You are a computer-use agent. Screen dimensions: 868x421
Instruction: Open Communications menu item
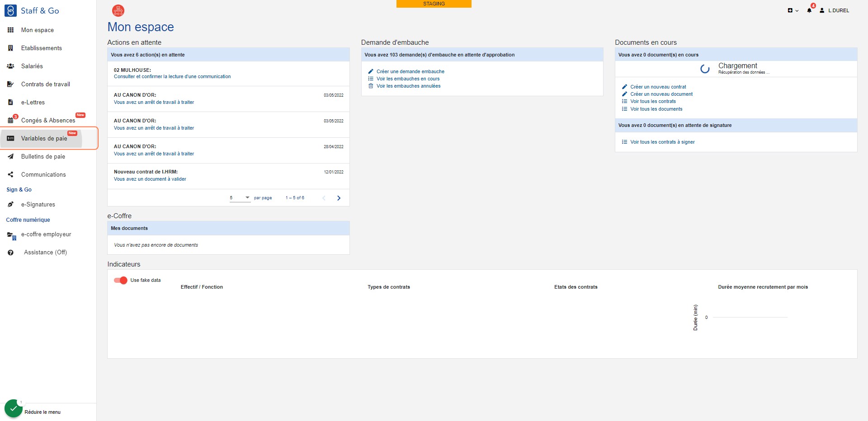click(43, 174)
